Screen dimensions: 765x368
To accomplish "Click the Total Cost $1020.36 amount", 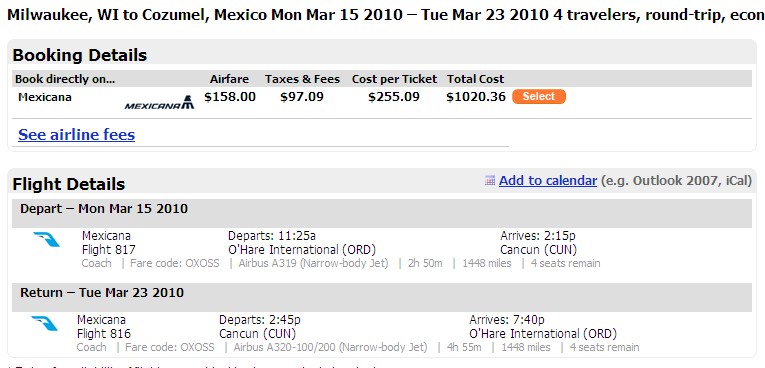I will pyautogui.click(x=476, y=97).
